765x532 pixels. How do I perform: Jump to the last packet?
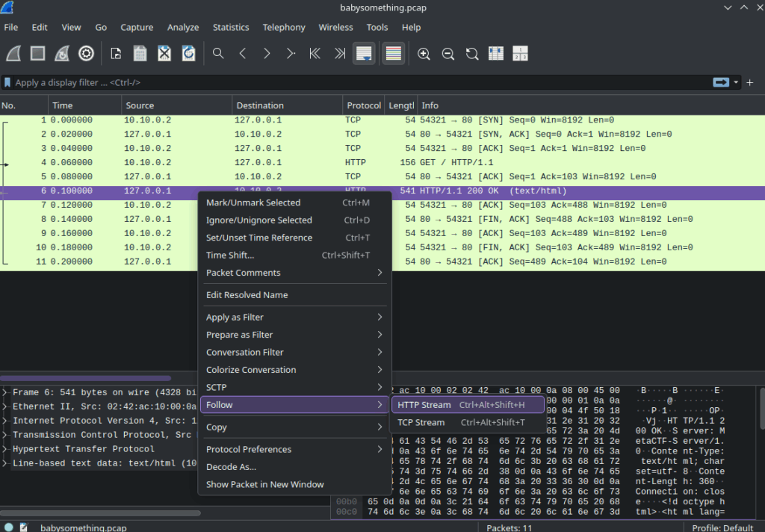coord(340,53)
